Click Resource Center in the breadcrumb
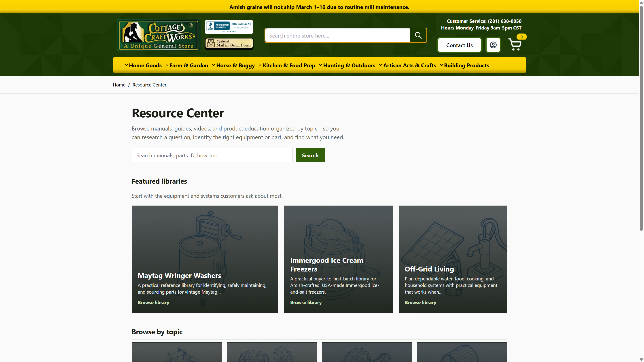This screenshot has height=362, width=644. click(x=149, y=85)
